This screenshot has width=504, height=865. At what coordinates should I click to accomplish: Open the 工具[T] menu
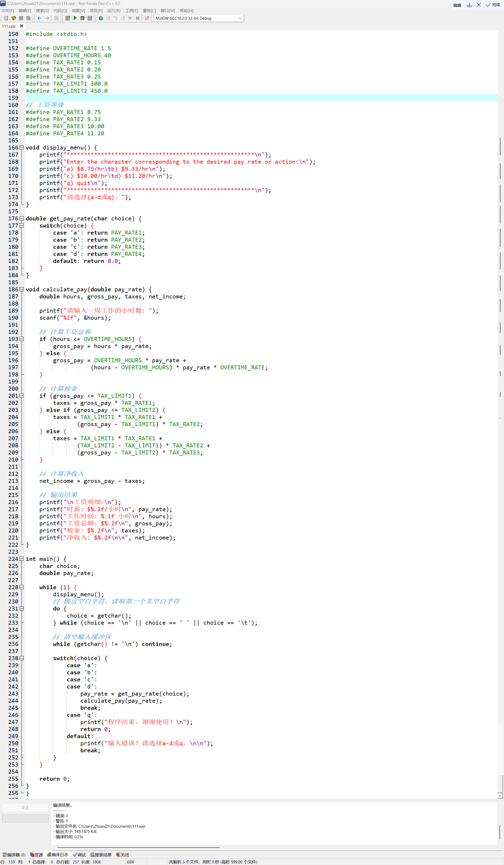point(131,11)
